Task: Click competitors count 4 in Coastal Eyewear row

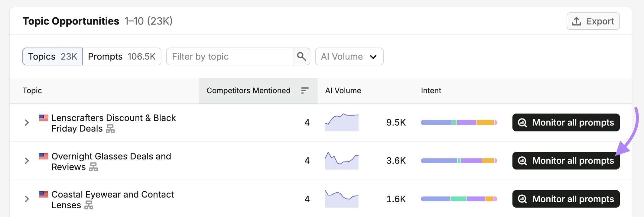Action: point(307,199)
